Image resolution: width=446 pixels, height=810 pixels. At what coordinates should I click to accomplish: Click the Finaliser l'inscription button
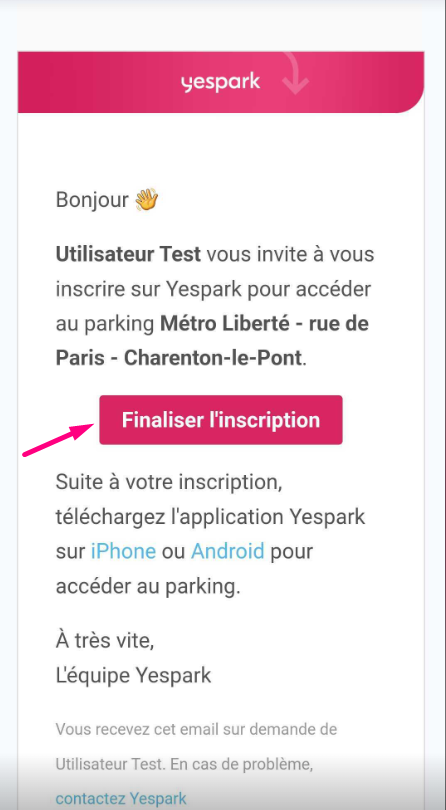coord(221,419)
